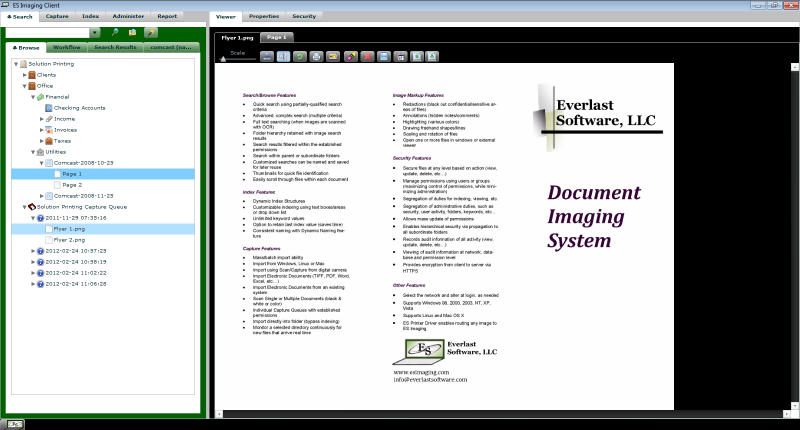Expand the Clients tree node
800x430 pixels.
(x=24, y=75)
